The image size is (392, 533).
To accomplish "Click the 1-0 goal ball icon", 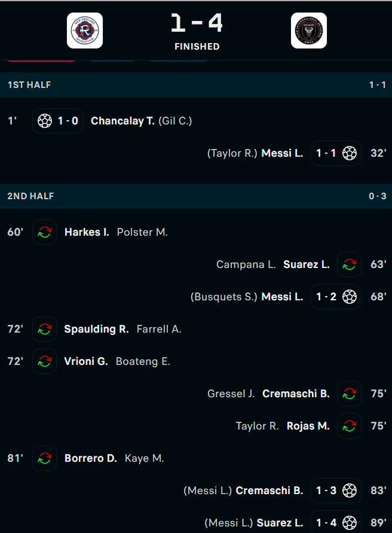I will pyautogui.click(x=44, y=121).
